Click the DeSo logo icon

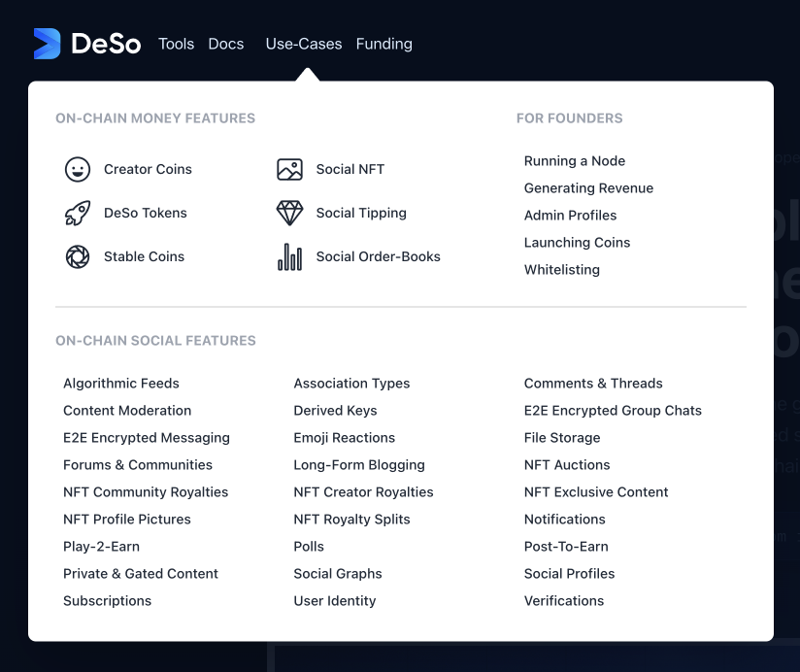tap(47, 44)
